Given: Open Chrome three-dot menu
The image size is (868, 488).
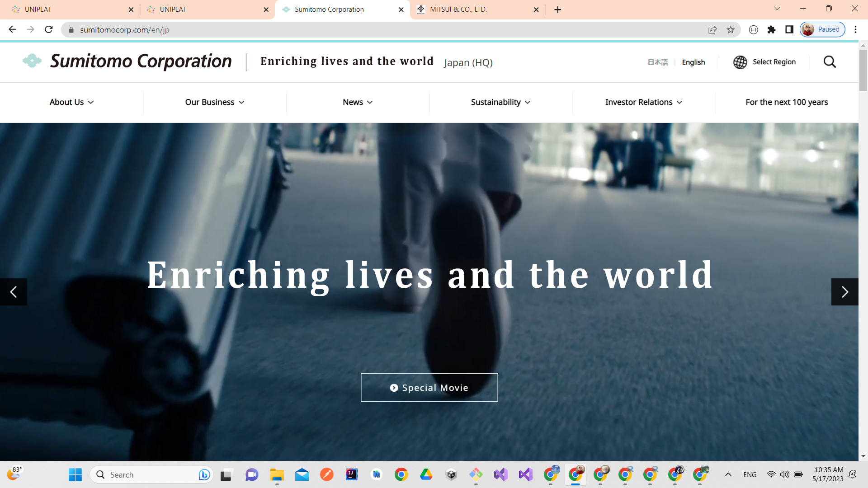Looking at the screenshot, I should click(x=855, y=30).
